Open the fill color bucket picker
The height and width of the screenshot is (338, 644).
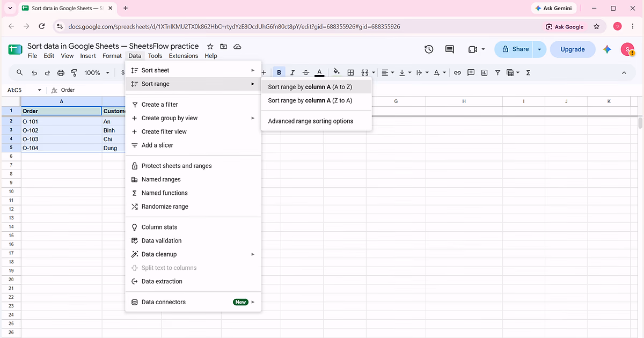337,72
